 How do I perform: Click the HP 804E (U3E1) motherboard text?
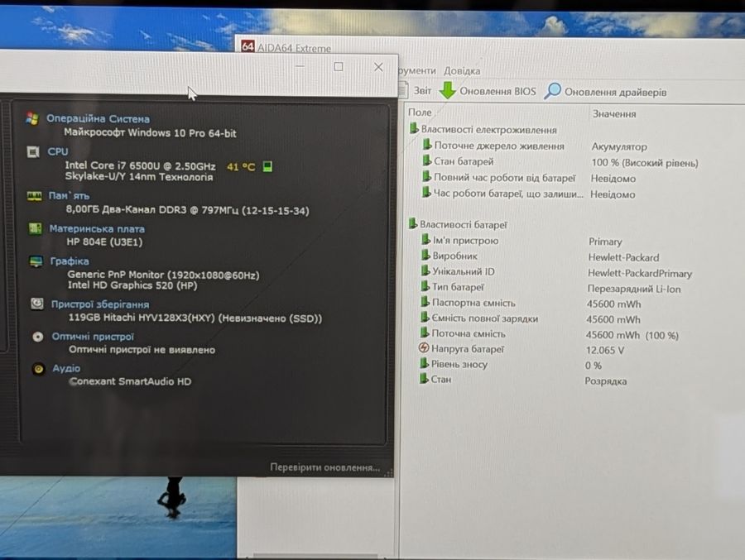(104, 242)
